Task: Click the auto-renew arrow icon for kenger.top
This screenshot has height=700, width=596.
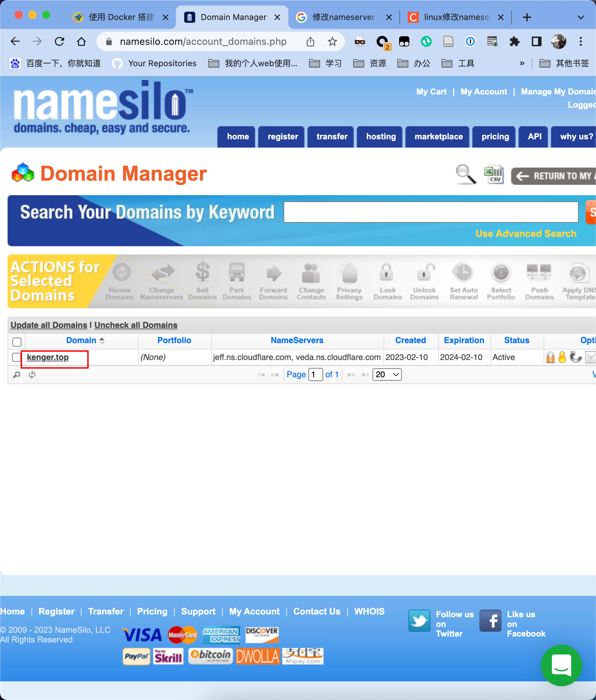Action: tap(575, 357)
